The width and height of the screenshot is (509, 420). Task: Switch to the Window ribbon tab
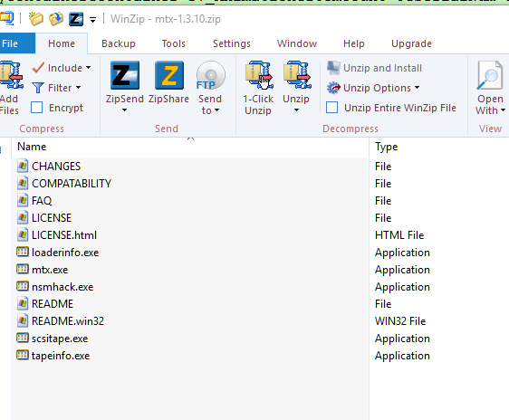297,43
